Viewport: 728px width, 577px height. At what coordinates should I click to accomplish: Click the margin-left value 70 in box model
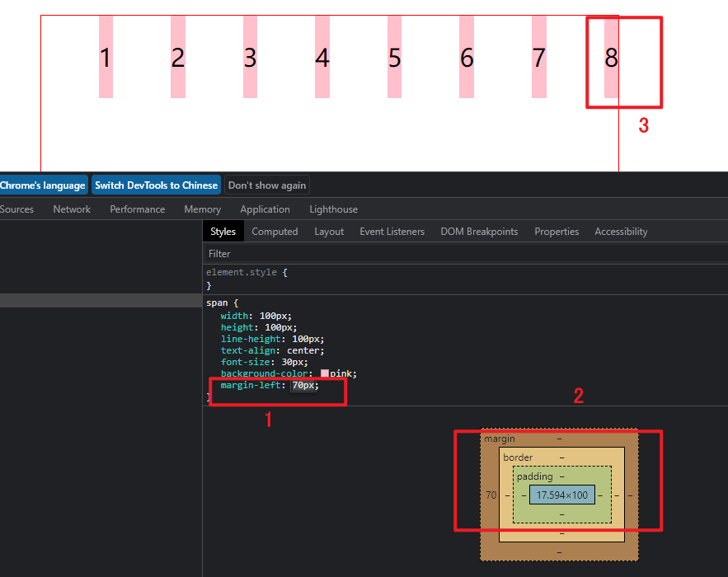coord(491,495)
